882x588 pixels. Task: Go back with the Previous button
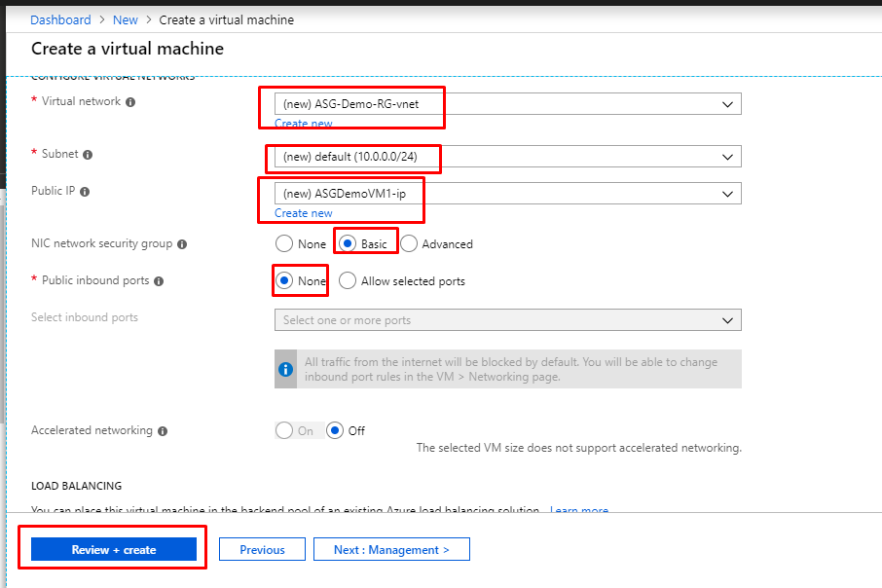262,550
